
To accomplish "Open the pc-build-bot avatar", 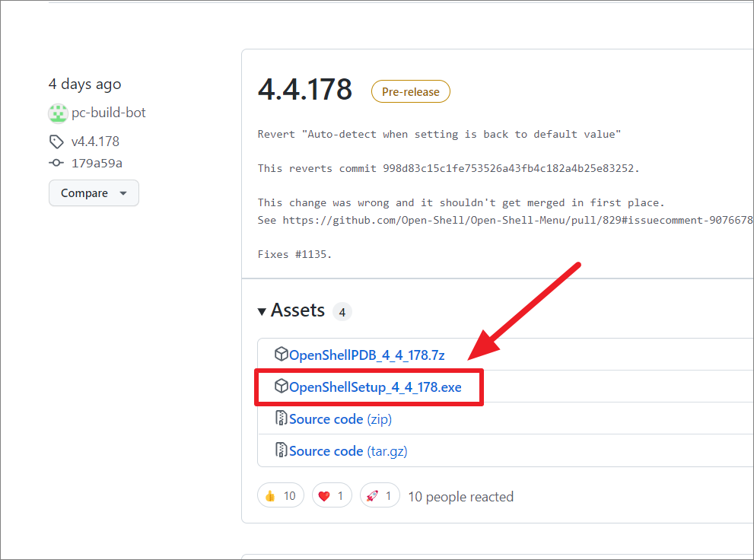I will pos(58,113).
